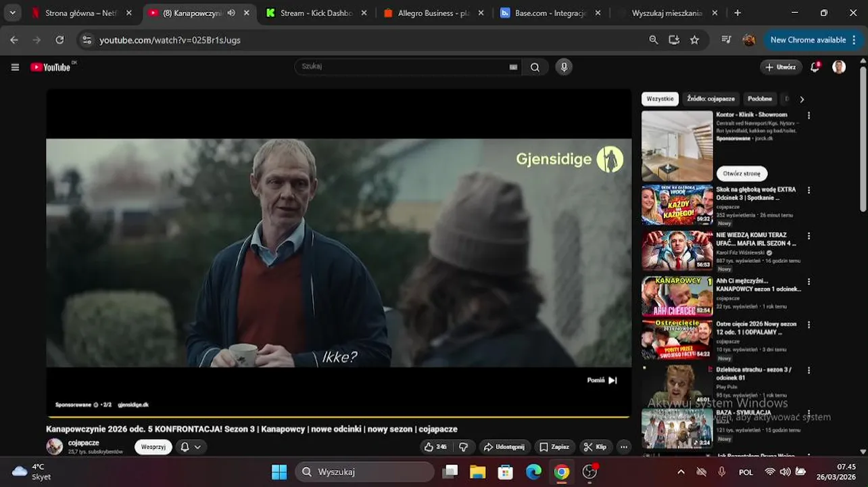Visit gjensidige.dk advertiser link in player
The image size is (868, 487).
pos(133,404)
